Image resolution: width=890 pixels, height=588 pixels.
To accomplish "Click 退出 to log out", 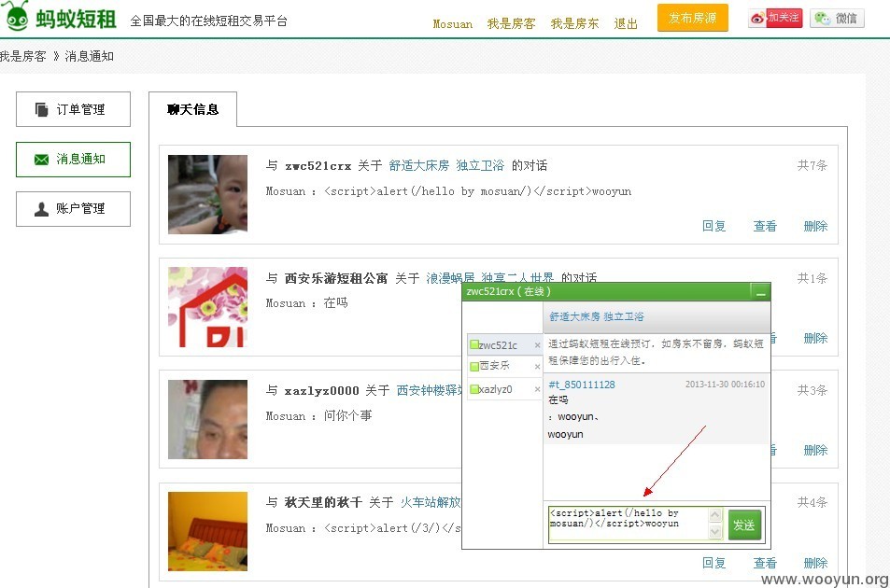I will [x=626, y=24].
